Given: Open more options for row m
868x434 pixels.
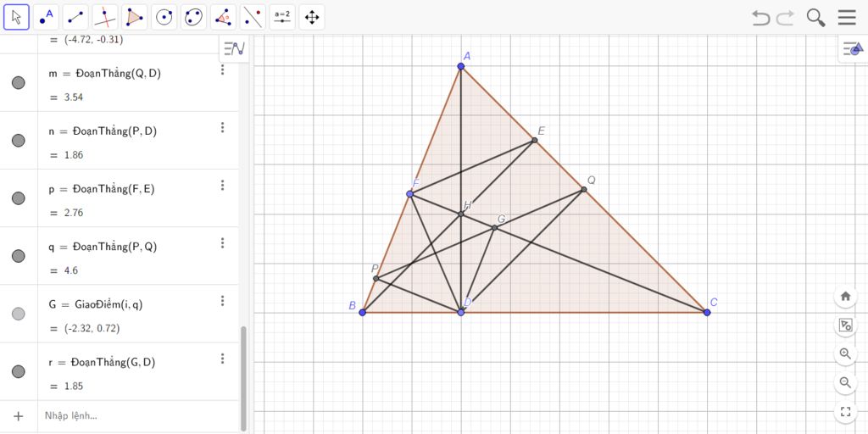Looking at the screenshot, I should pos(223,70).
